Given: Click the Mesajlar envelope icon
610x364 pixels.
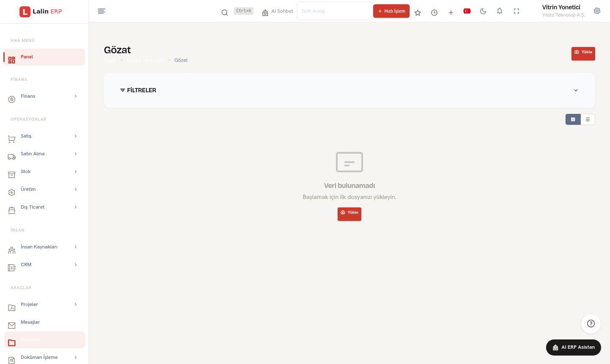Looking at the screenshot, I should [12, 325].
